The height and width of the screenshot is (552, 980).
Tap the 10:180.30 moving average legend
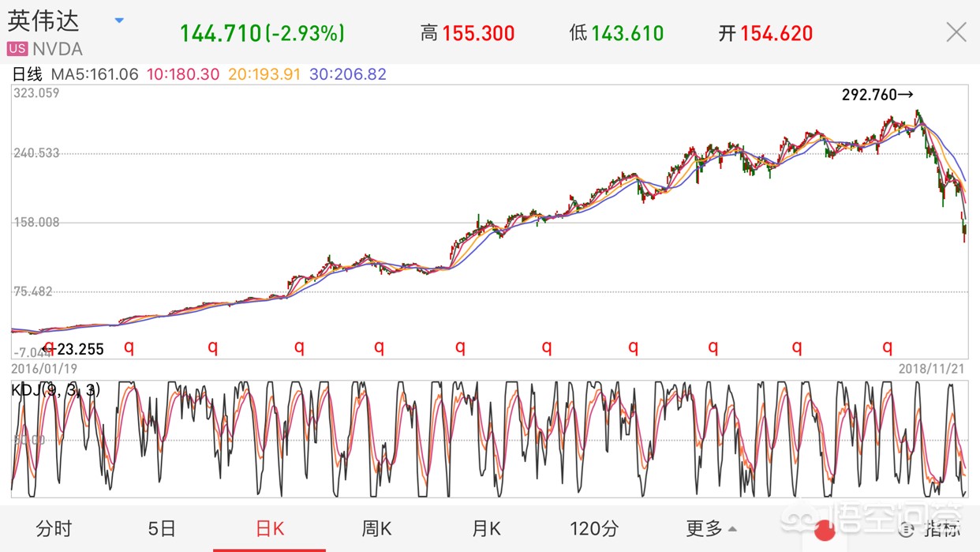tap(182, 74)
